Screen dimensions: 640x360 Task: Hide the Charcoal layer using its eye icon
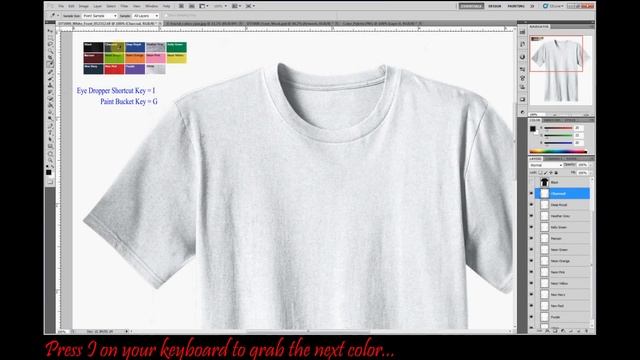pyautogui.click(x=531, y=193)
